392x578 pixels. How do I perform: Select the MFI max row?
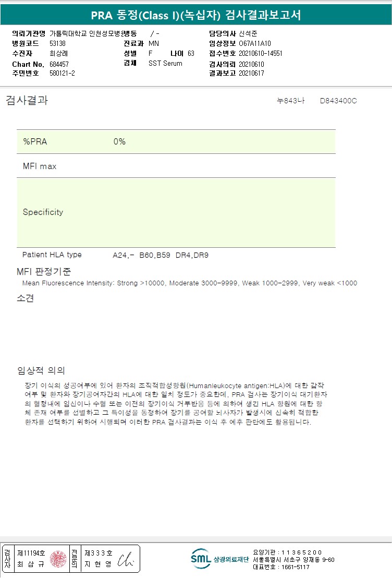[176, 166]
